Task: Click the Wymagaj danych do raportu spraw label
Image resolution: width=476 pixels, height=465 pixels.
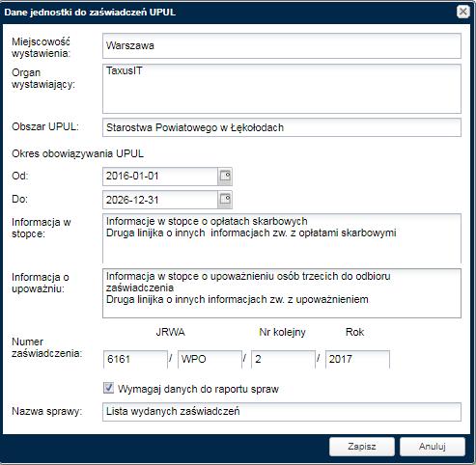Action: coord(198,389)
